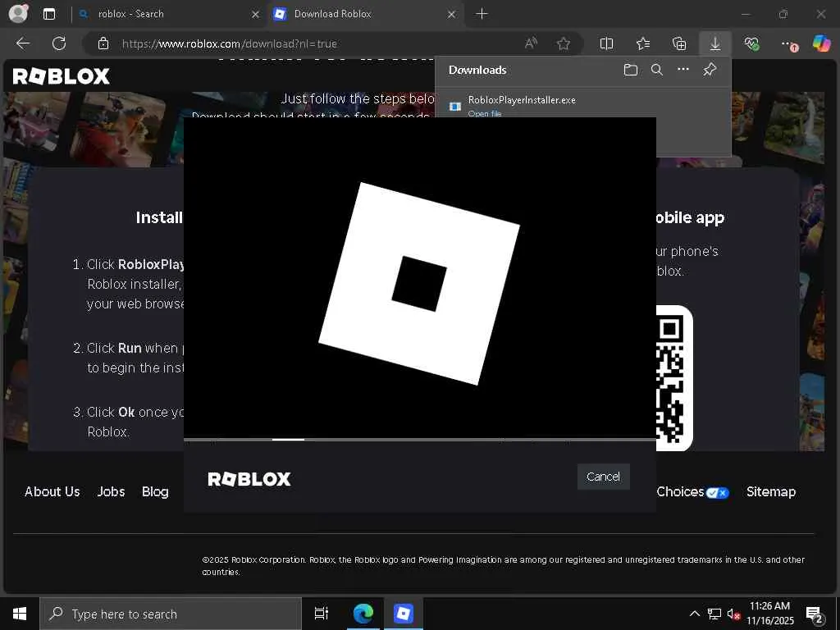This screenshot has height=630, width=840.
Task: Add this page to favorites star
Action: point(563,43)
